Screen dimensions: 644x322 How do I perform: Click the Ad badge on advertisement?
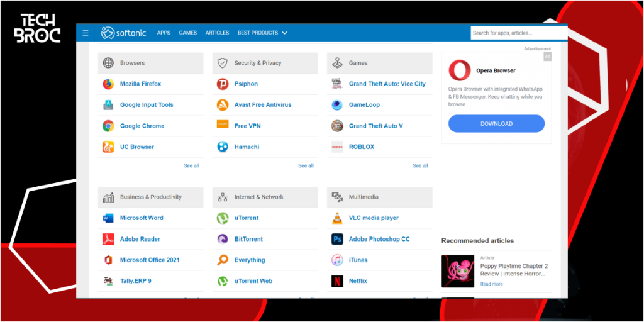point(548,57)
